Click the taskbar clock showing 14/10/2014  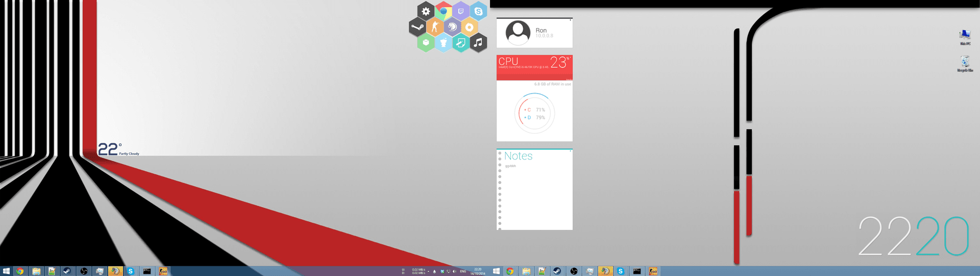click(478, 271)
